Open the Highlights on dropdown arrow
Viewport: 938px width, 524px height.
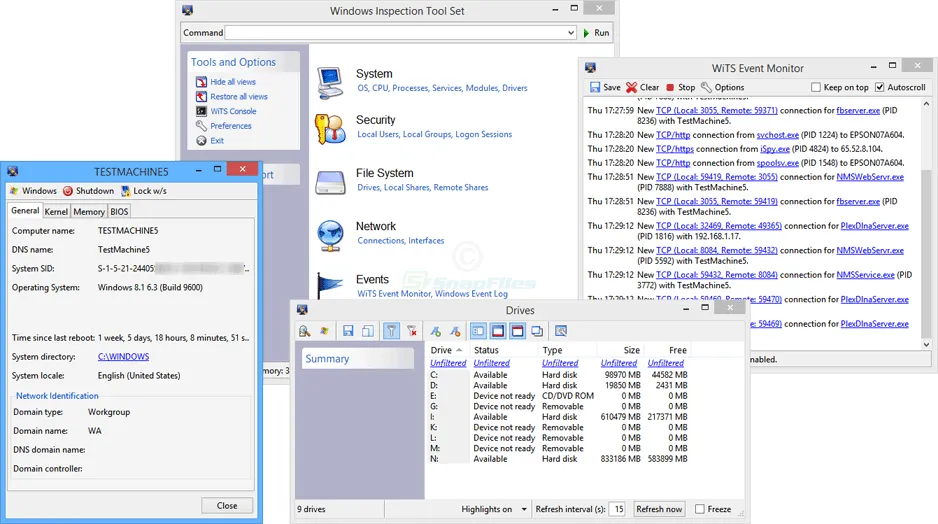click(x=524, y=510)
